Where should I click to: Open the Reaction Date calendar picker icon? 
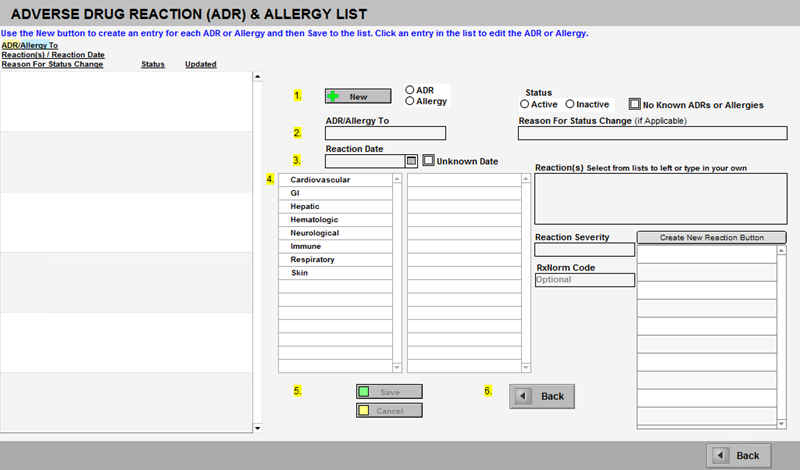(x=411, y=161)
